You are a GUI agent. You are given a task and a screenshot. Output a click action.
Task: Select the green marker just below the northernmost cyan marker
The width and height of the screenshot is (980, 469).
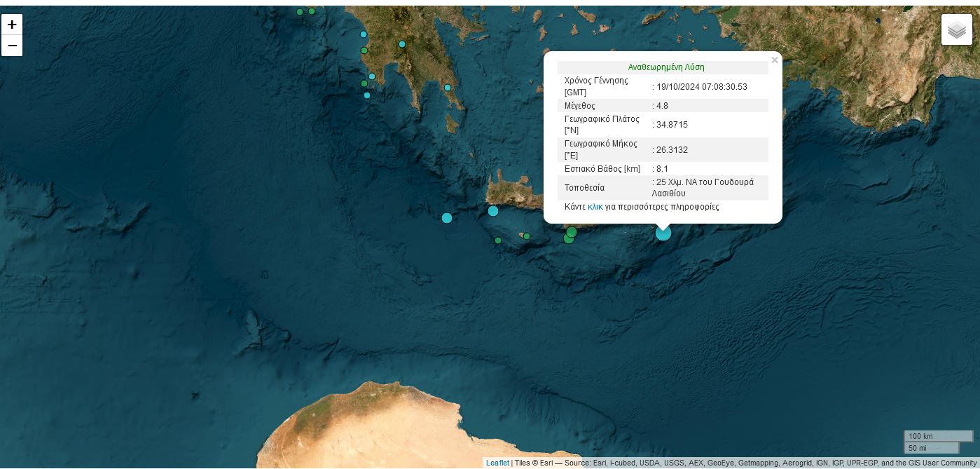[364, 50]
